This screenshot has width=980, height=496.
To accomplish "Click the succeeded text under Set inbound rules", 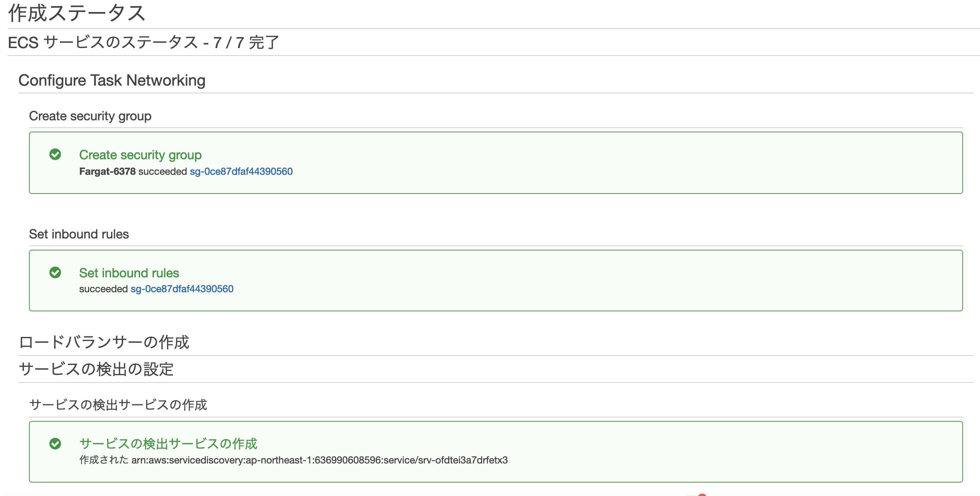I will pos(103,289).
